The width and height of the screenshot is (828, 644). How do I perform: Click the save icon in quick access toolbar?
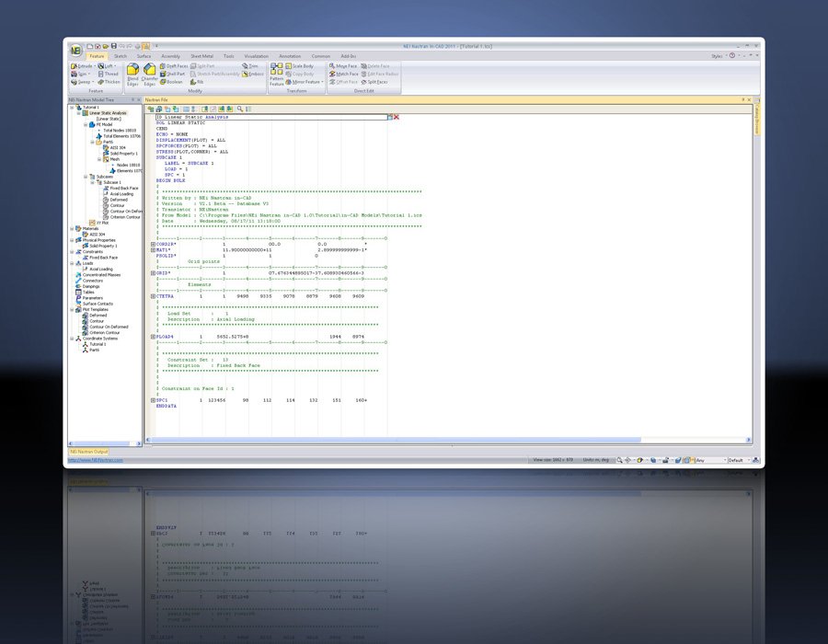pyautogui.click(x=113, y=46)
